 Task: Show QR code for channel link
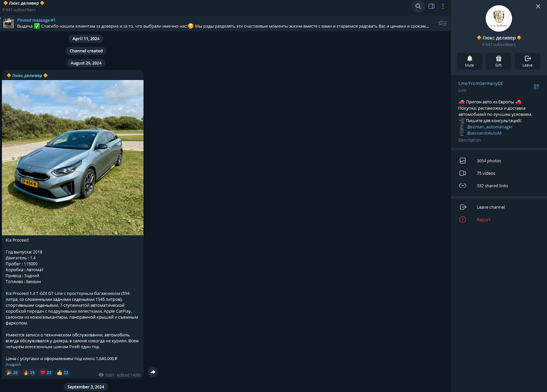536,87
